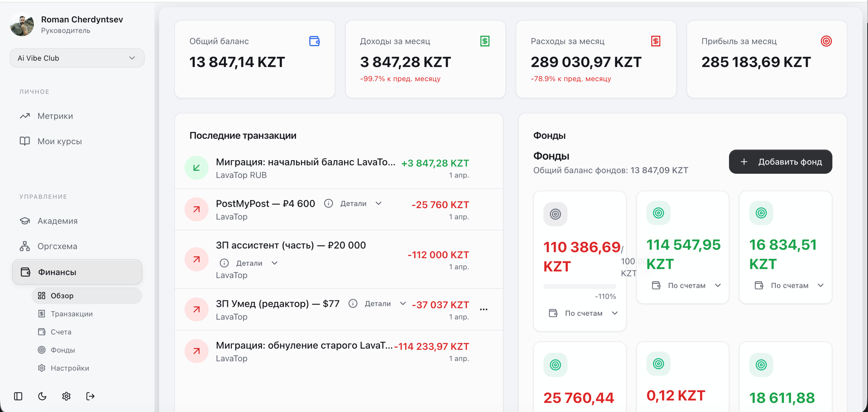868x412 pixels.
Task: Click the green dollar icon in Доходы card
Action: click(x=485, y=41)
